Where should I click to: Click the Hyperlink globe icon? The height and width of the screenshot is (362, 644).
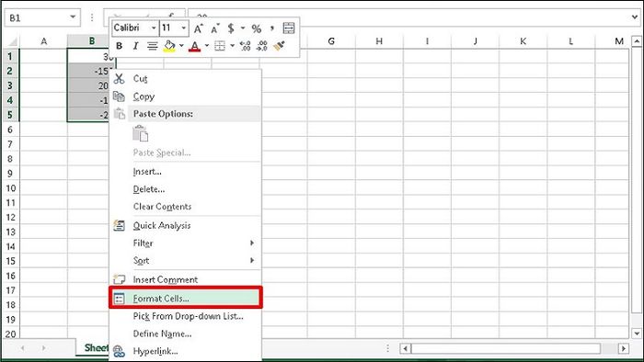119,351
